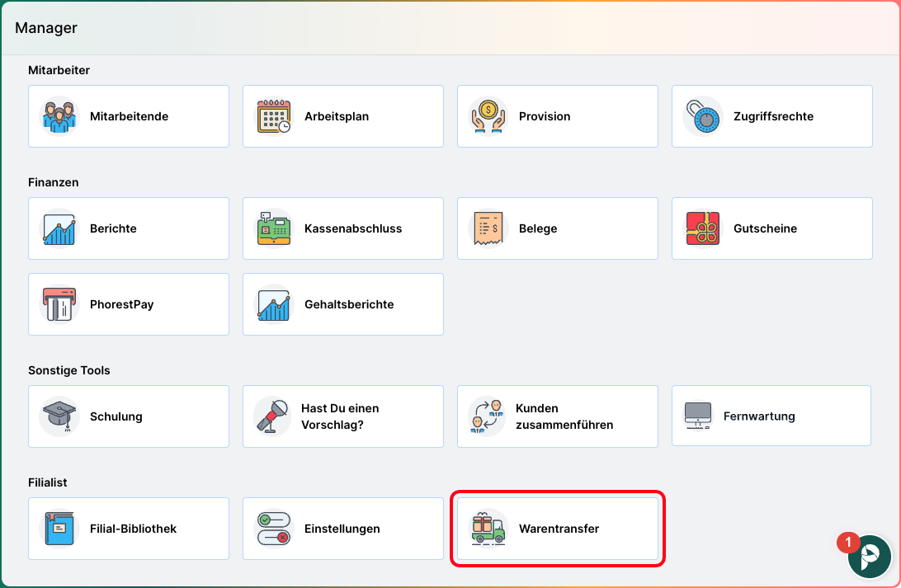901x588 pixels.
Task: Click the Filial-Bibliothek book icon
Action: click(59, 529)
